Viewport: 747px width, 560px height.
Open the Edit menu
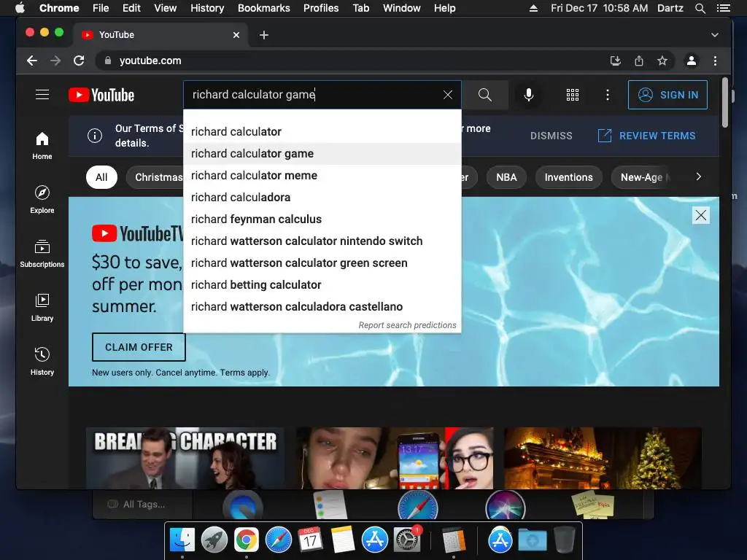point(131,8)
